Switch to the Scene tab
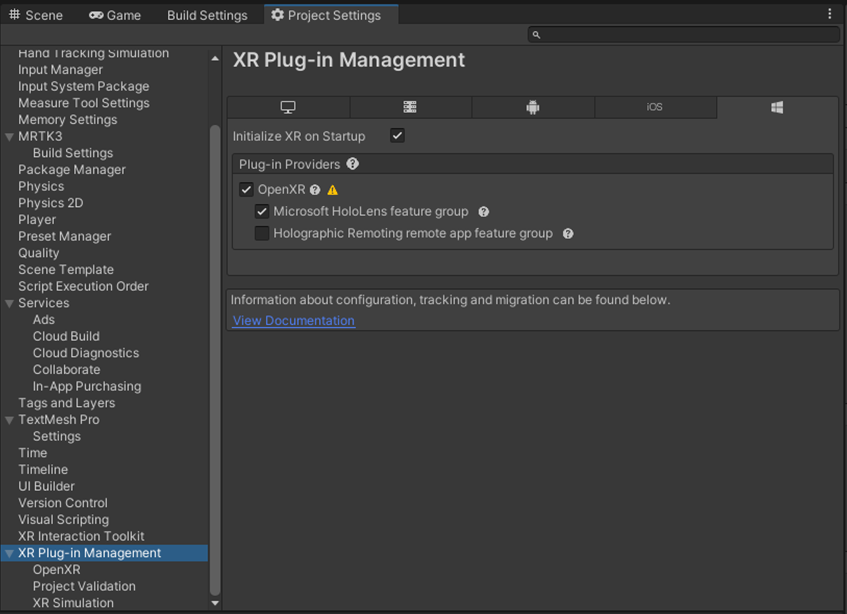 click(36, 15)
